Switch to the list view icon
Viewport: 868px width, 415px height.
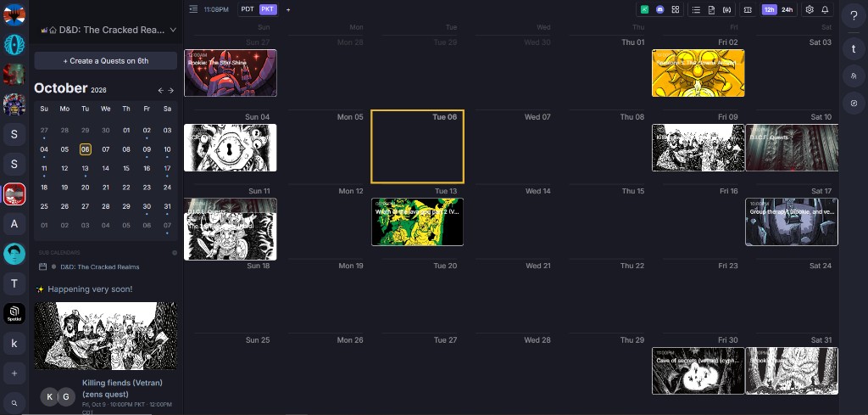(x=697, y=9)
